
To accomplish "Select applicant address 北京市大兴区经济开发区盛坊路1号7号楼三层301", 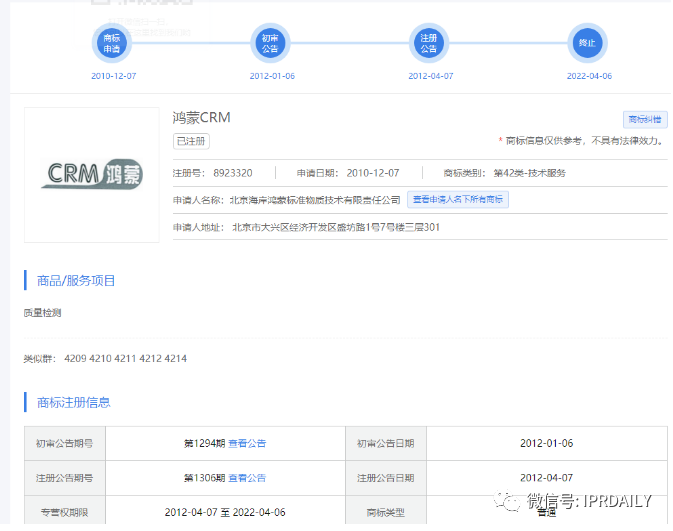I will pyautogui.click(x=336, y=227).
